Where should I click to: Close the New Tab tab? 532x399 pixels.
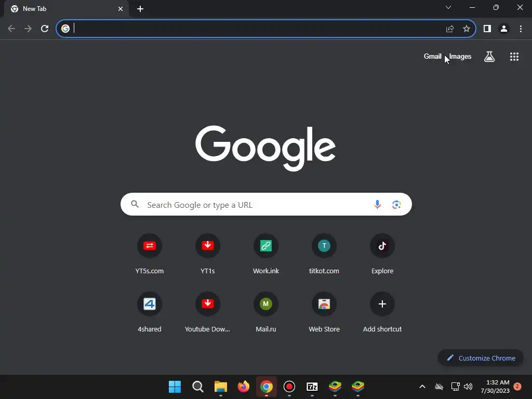(x=121, y=9)
